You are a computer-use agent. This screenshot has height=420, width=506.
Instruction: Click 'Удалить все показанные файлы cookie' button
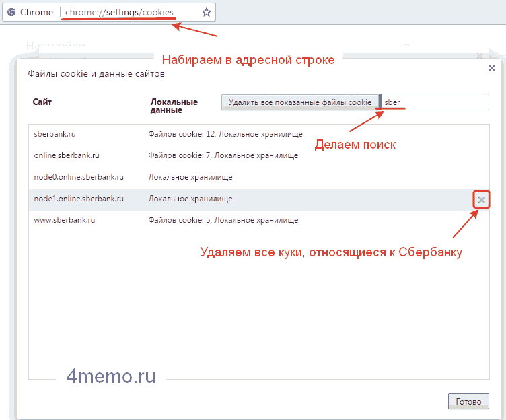click(300, 102)
